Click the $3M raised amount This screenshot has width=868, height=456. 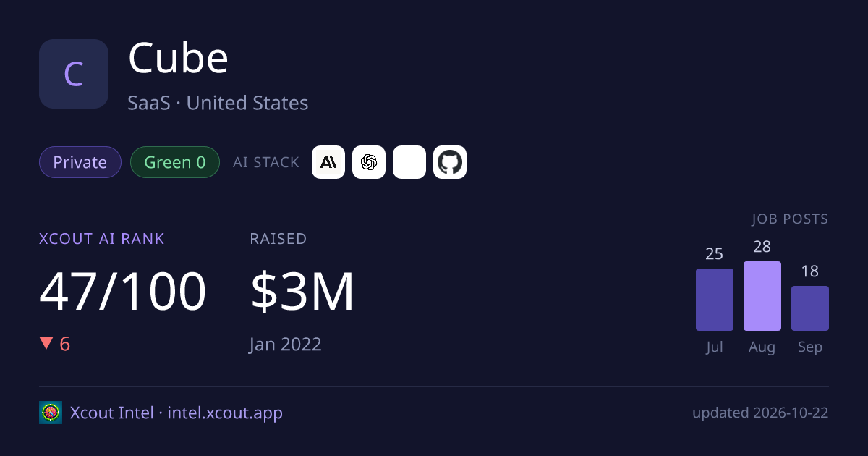coord(302,292)
